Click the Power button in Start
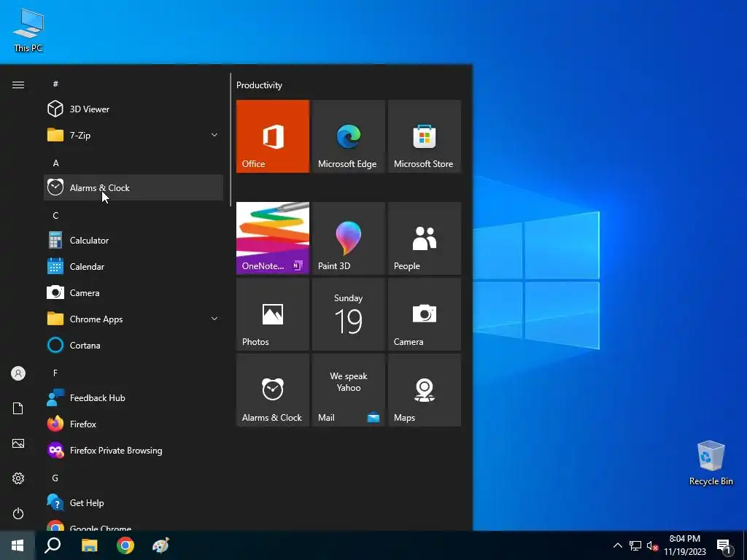Viewport: 747px width, 560px height. 18,513
